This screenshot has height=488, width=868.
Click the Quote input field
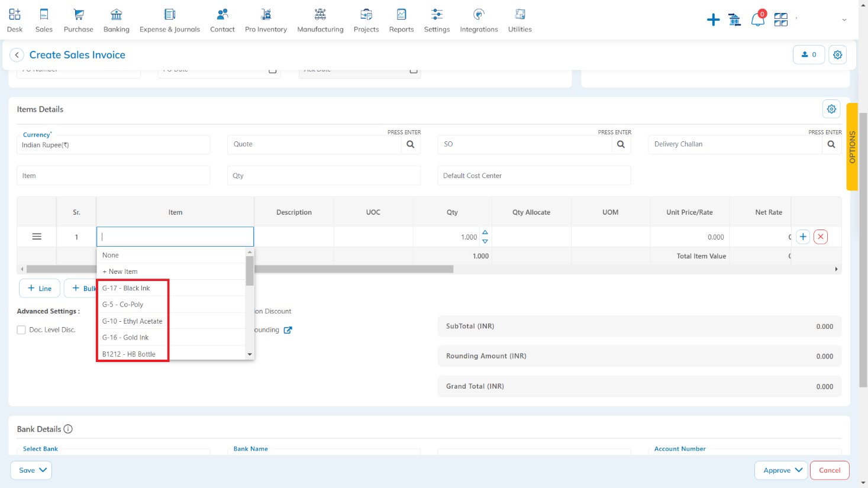pyautogui.click(x=314, y=144)
